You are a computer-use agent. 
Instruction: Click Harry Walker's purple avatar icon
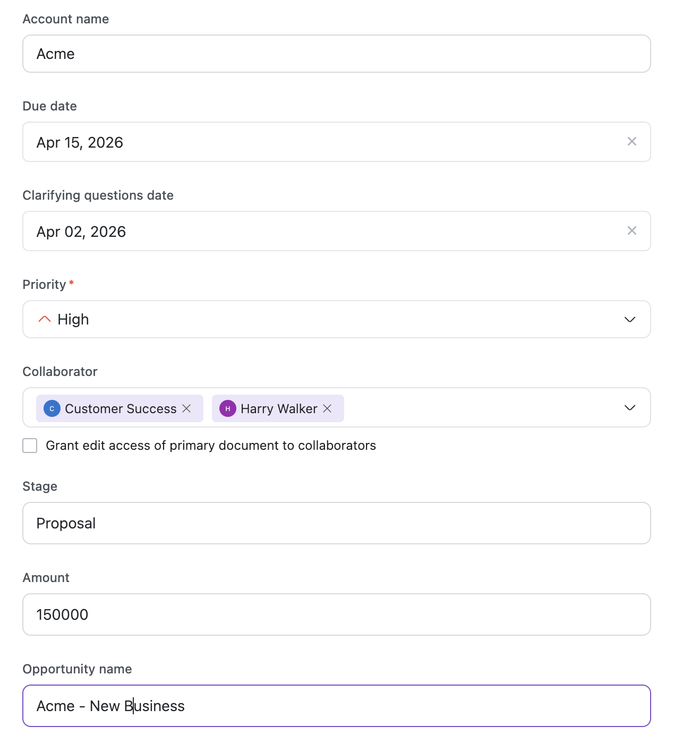(228, 408)
